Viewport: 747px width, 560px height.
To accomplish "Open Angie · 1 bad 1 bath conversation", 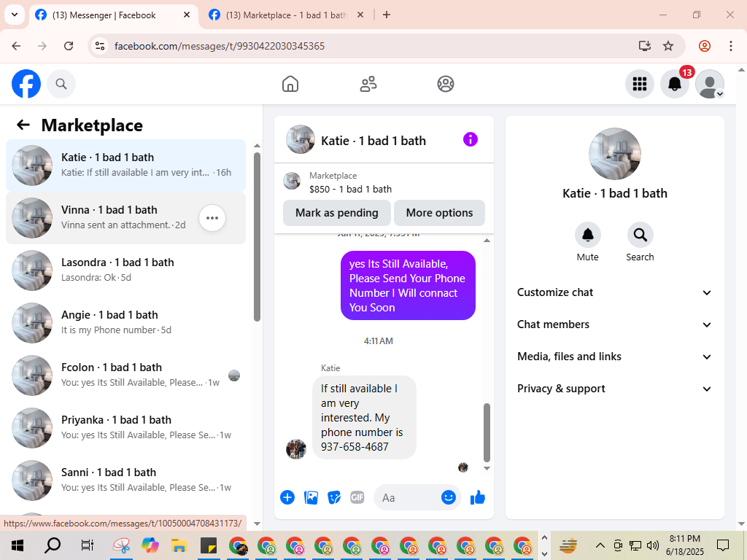I will (125, 323).
